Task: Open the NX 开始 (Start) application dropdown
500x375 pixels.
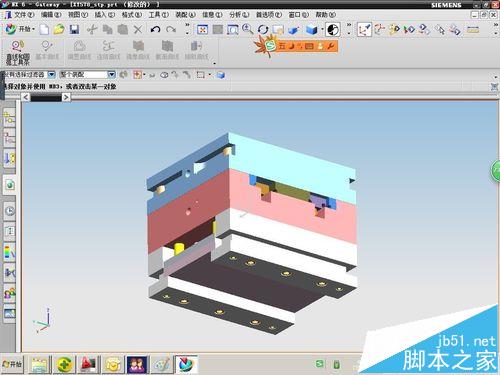Action: (x=20, y=29)
